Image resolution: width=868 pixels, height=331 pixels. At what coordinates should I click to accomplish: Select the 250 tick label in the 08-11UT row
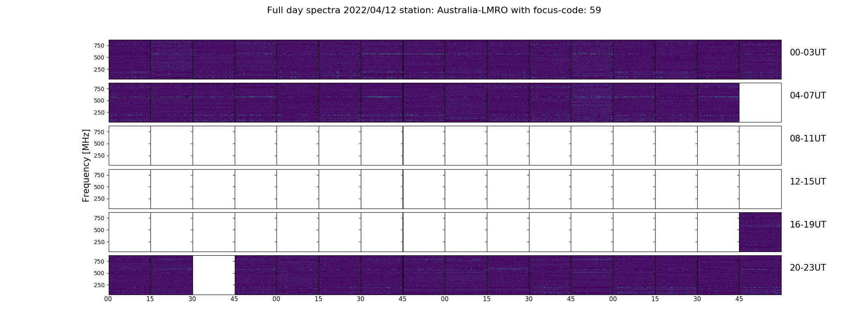click(99, 156)
